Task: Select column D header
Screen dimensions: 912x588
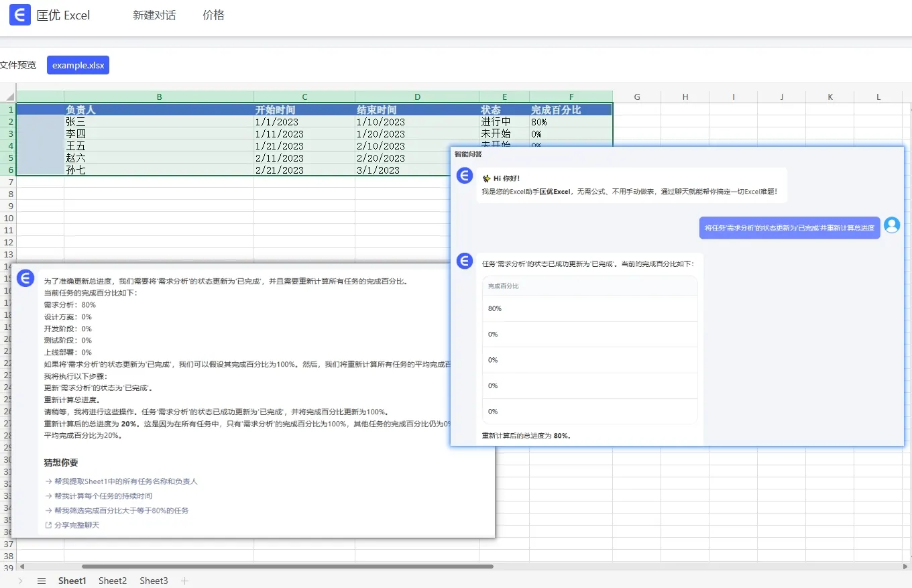Action: tap(417, 97)
